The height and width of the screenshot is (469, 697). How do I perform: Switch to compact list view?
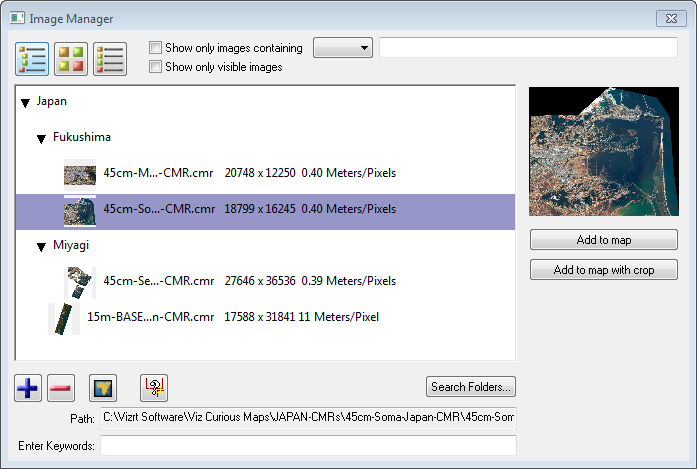110,59
